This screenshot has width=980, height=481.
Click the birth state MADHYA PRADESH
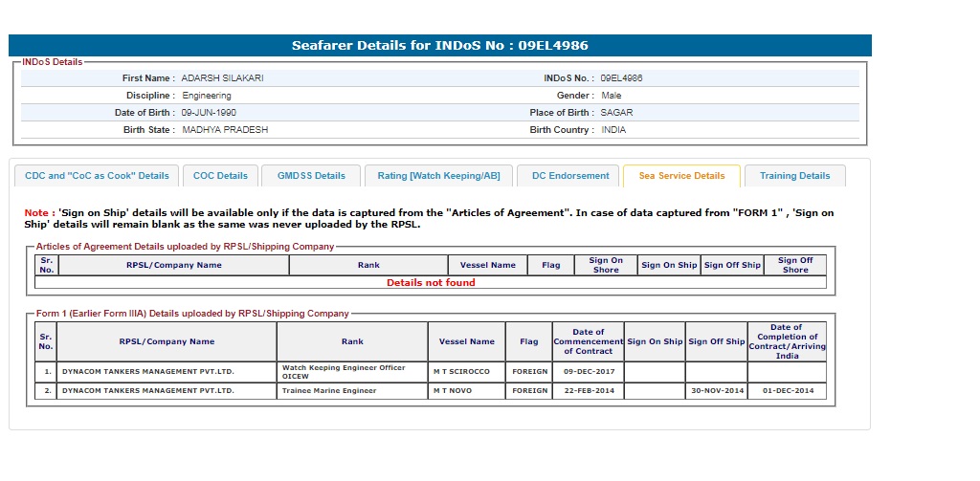click(225, 130)
